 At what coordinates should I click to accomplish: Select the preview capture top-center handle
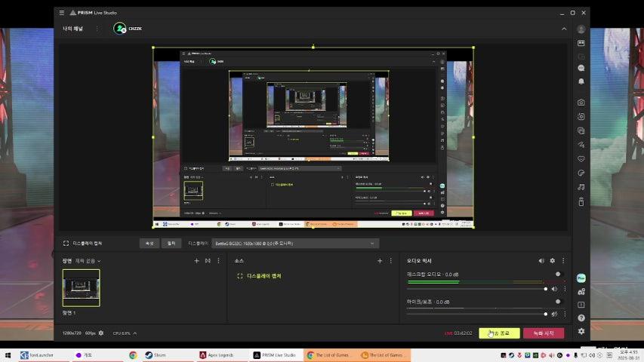click(313, 48)
